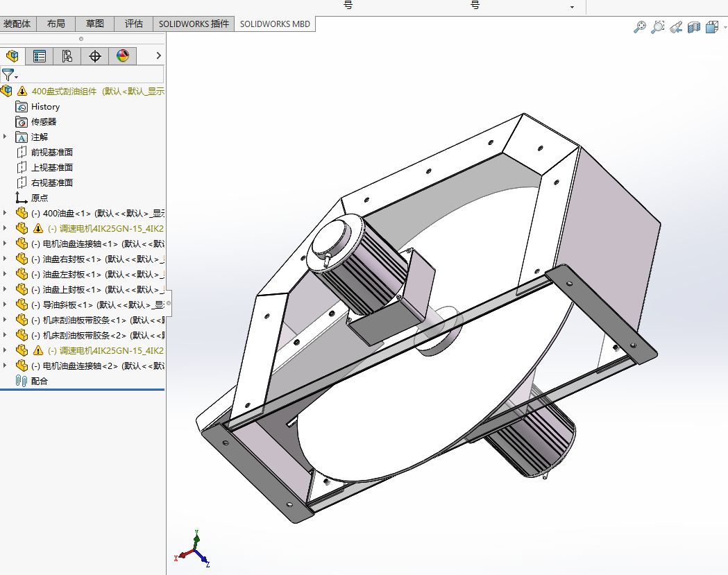728x575 pixels.
Task: Select the 原点 origin item
Action: pyautogui.click(x=40, y=198)
